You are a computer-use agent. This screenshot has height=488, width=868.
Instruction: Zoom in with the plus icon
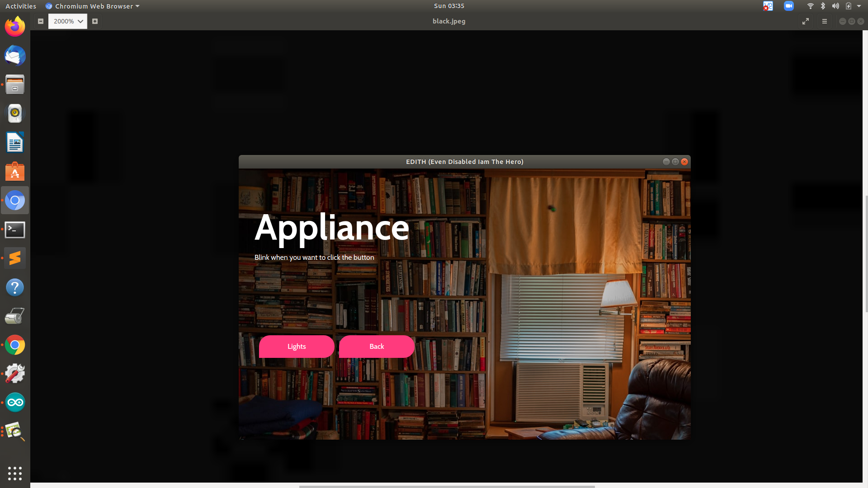[x=95, y=21]
